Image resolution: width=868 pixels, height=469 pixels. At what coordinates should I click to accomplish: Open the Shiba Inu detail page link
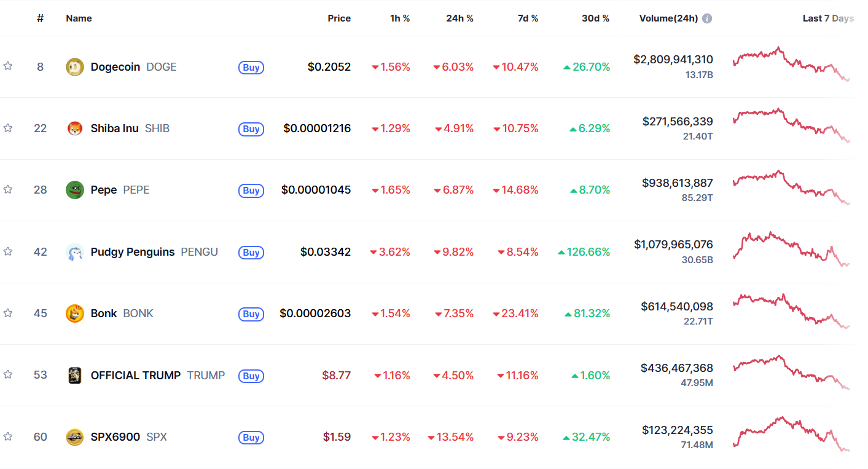114,128
